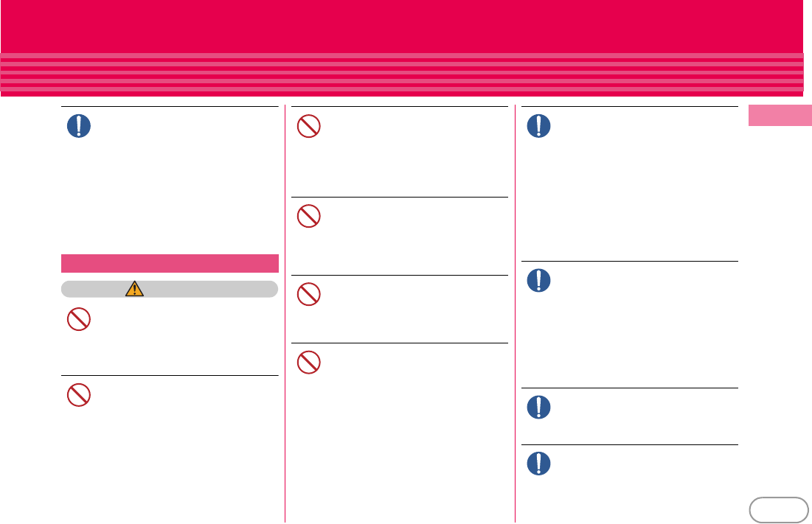Click the red prohibition icon directly under the warning bar

78,319
